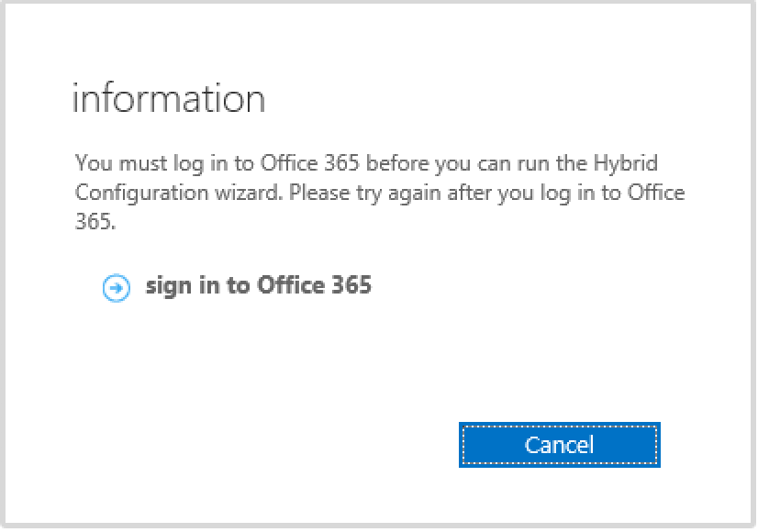Click 'You must log in' message line
758x532 pixels.
pyautogui.click(x=365, y=164)
